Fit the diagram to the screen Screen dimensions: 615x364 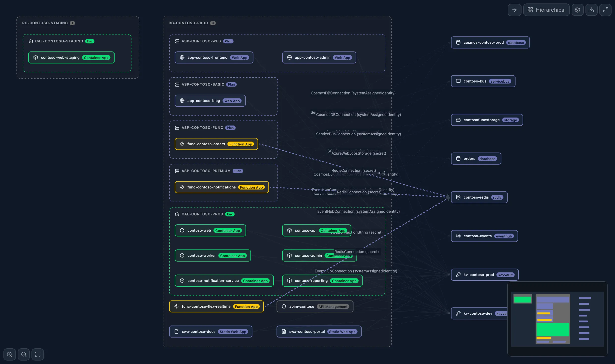38,354
